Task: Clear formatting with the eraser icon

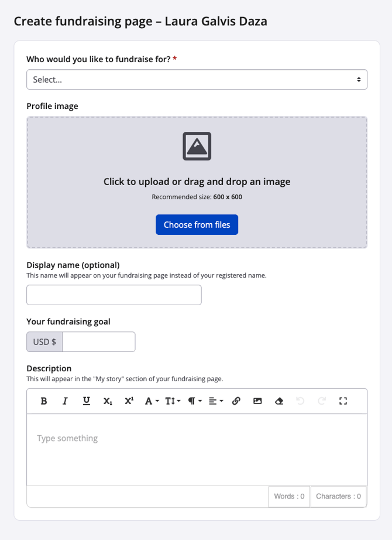Action: click(279, 401)
